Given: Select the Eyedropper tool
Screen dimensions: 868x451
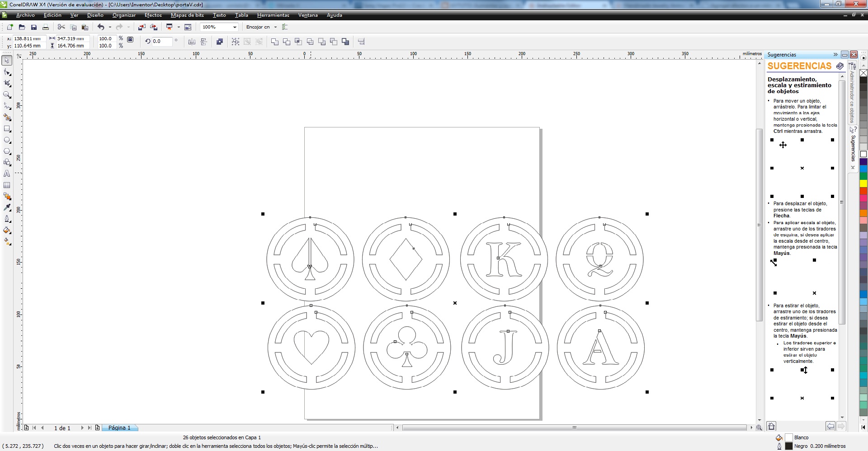Looking at the screenshot, I should 7,207.
